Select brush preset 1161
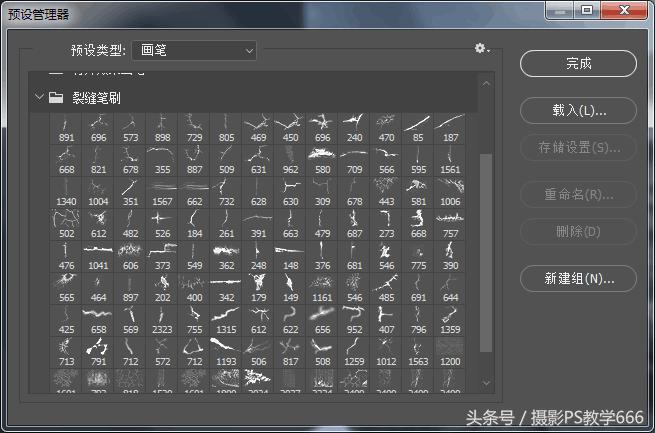655x433 pixels. [x=322, y=289]
